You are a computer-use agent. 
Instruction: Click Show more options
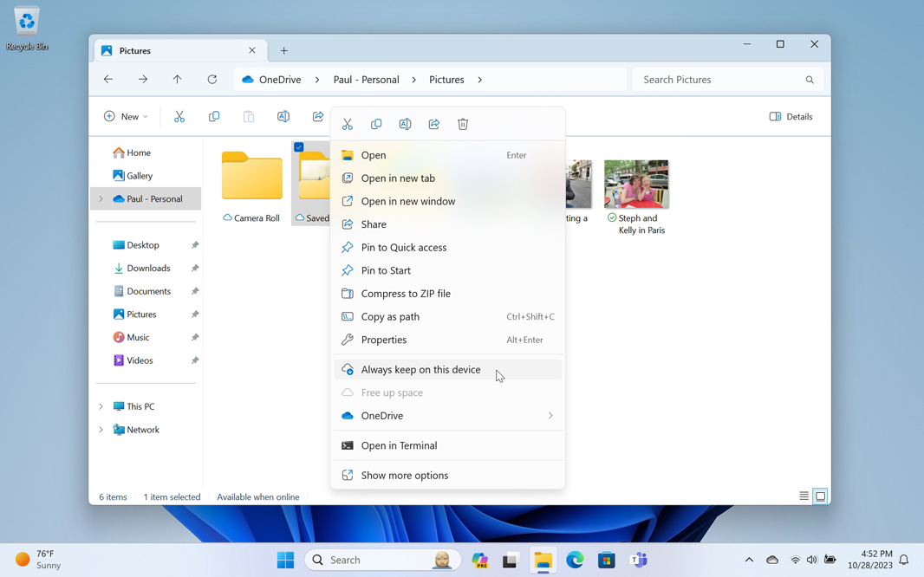coord(404,476)
